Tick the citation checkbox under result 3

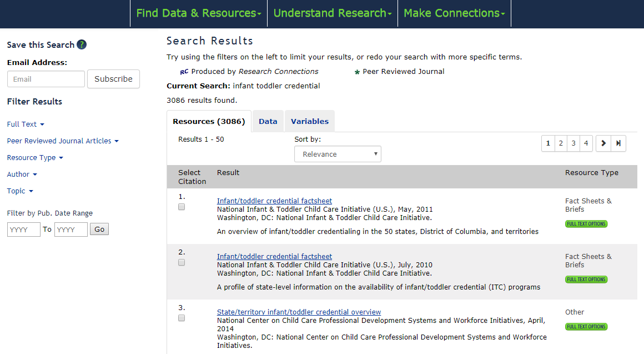[181, 318]
